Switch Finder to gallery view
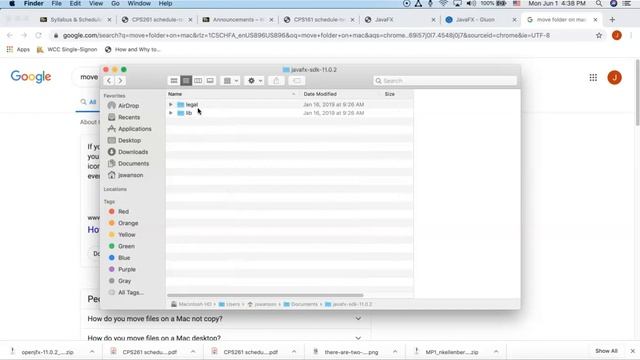This screenshot has width=640, height=360. (210, 81)
